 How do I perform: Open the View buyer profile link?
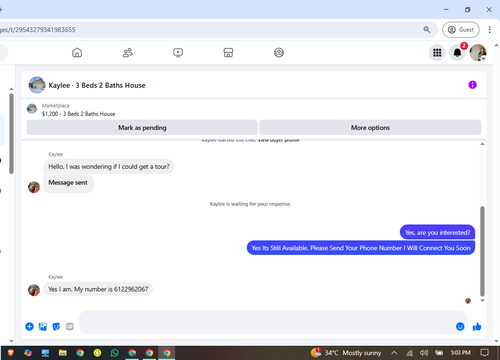click(278, 140)
